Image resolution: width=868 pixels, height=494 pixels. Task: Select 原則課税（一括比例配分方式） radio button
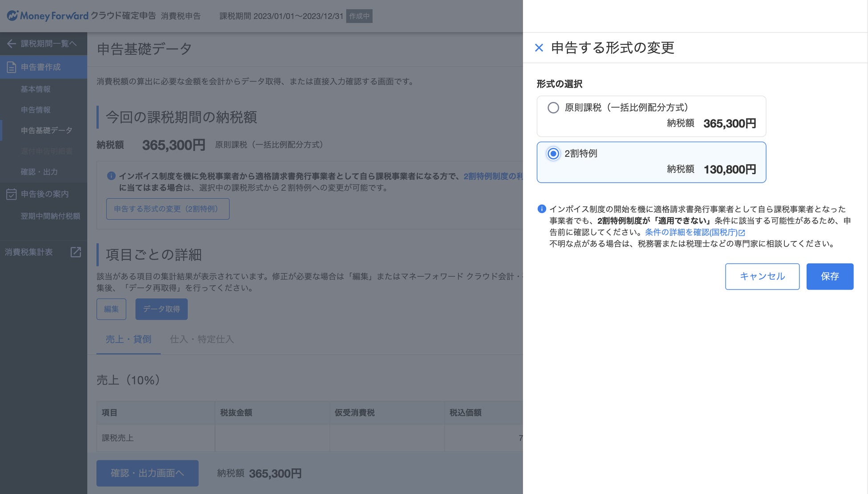pyautogui.click(x=553, y=108)
